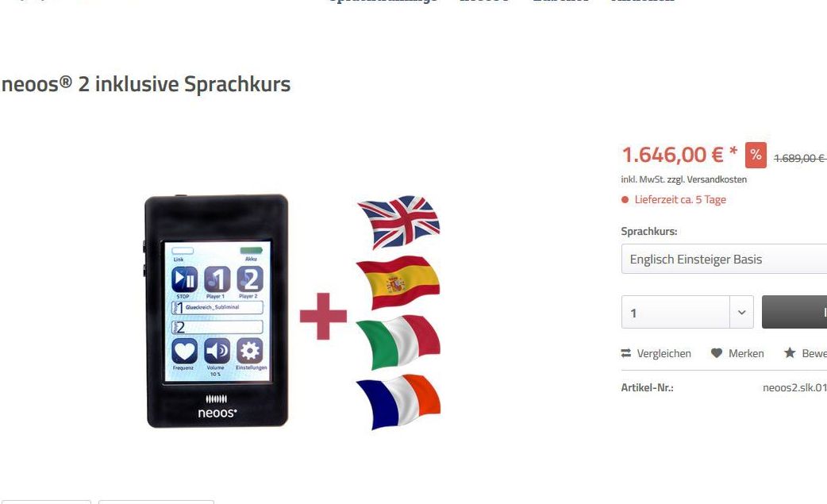This screenshot has width=827, height=504.
Task: Click the quantity field showing 1
Action: (675, 312)
